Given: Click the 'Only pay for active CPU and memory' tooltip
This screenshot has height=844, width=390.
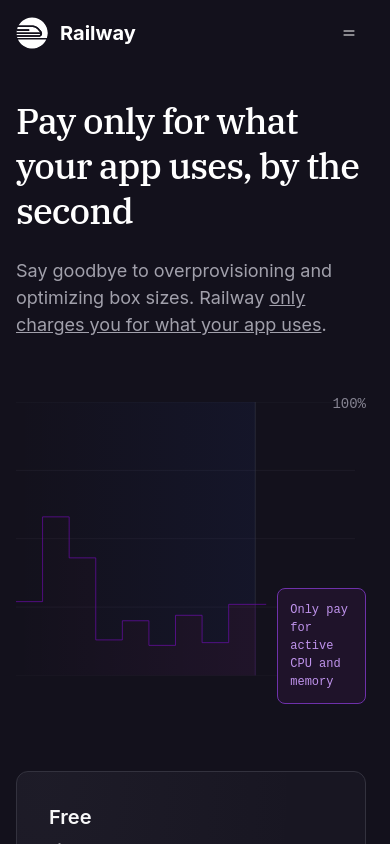Looking at the screenshot, I should coord(321,646).
